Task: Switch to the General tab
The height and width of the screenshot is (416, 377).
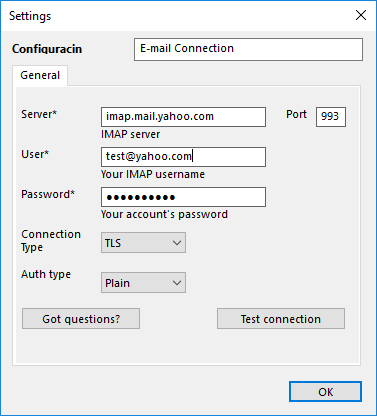Action: tap(40, 75)
